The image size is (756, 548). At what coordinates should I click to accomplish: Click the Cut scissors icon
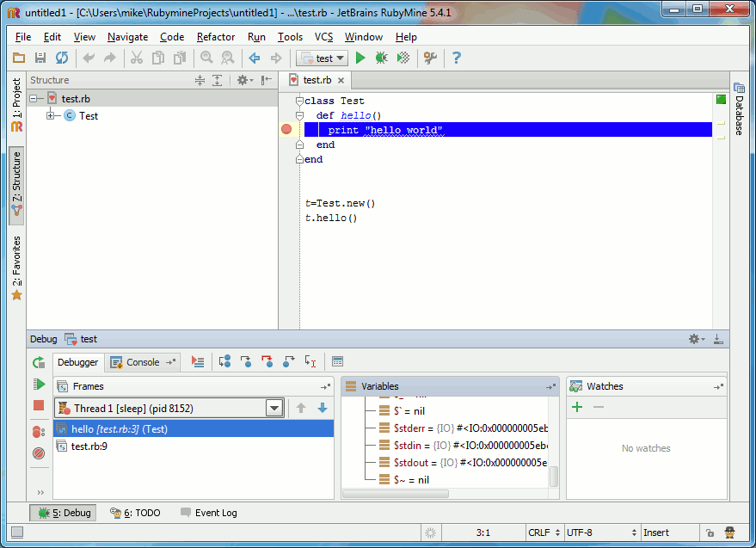(137, 58)
